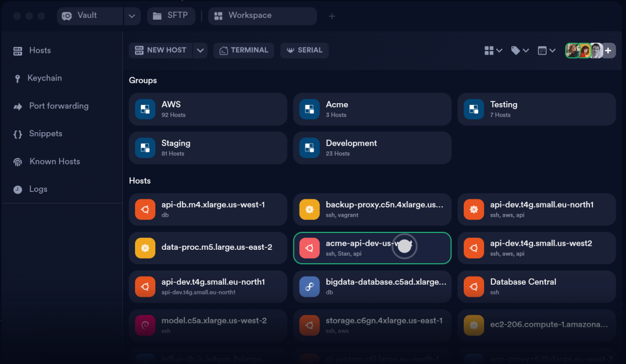
Task: Open the Keychain sidebar section
Action: (38, 78)
